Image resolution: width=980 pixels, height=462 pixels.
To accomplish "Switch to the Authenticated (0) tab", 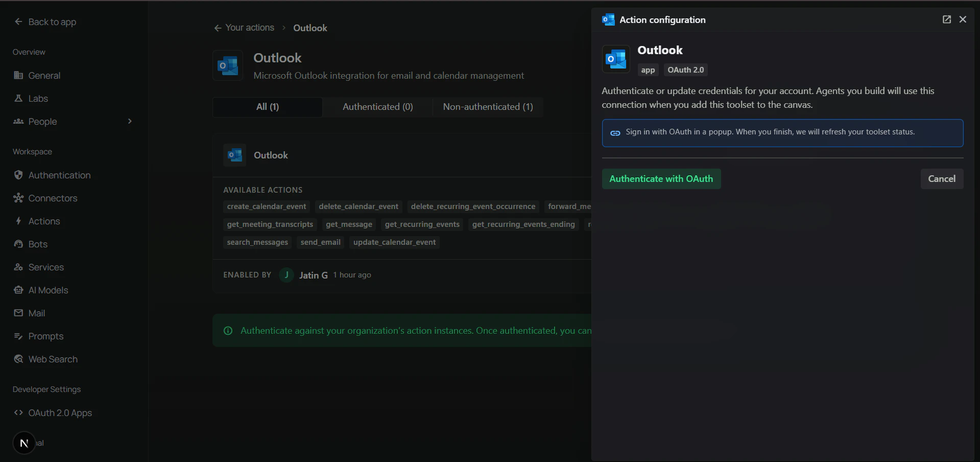I will pos(378,107).
